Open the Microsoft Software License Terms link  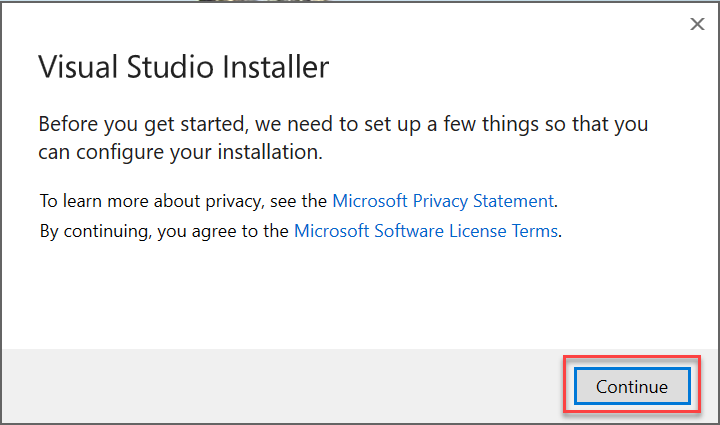(427, 232)
